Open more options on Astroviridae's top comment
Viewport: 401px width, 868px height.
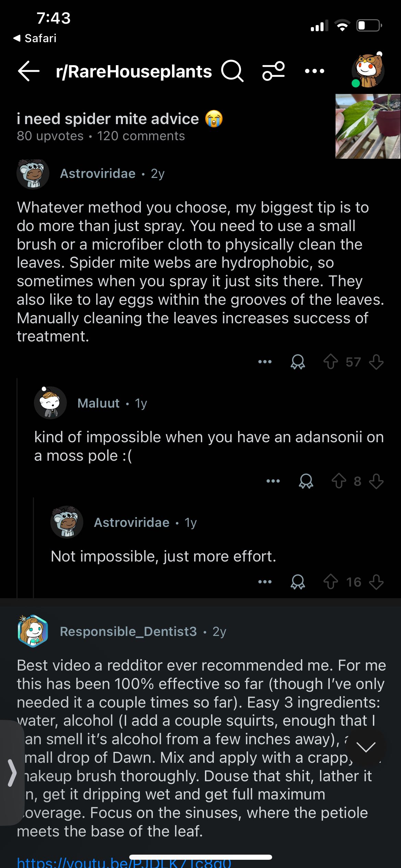click(x=265, y=362)
